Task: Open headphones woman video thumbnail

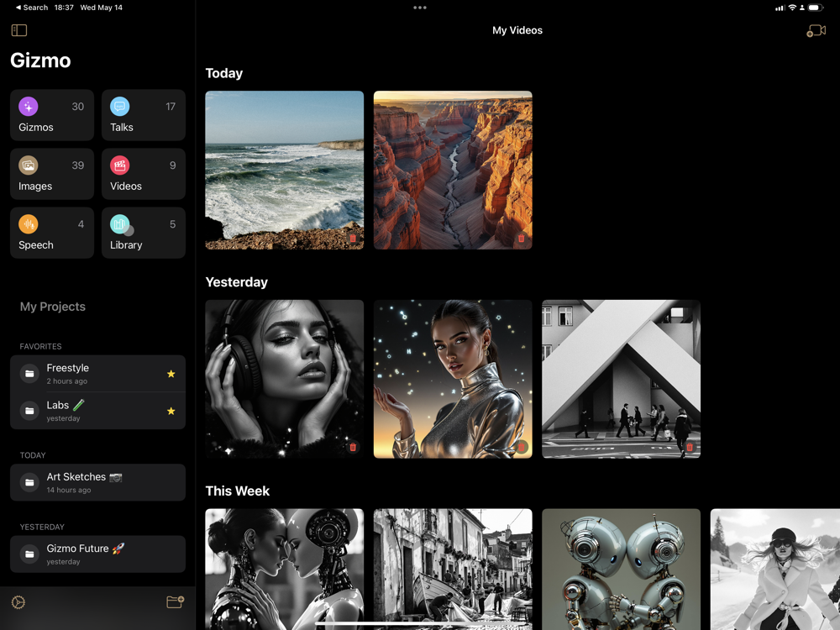Action: [285, 379]
